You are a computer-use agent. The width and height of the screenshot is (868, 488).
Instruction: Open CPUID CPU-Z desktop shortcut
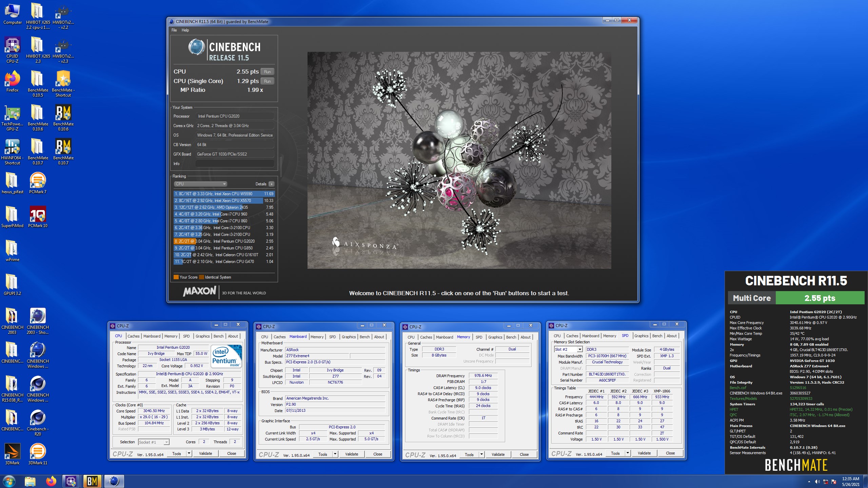[x=12, y=50]
